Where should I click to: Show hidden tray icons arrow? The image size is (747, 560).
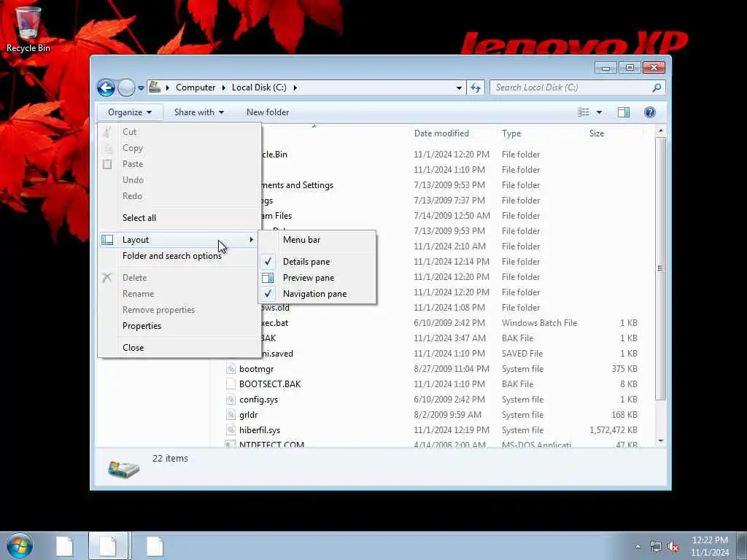click(x=638, y=547)
